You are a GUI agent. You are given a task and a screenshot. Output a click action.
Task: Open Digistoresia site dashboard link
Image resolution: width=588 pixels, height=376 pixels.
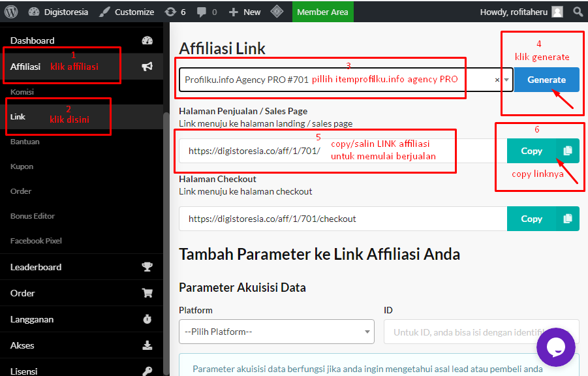(x=58, y=12)
